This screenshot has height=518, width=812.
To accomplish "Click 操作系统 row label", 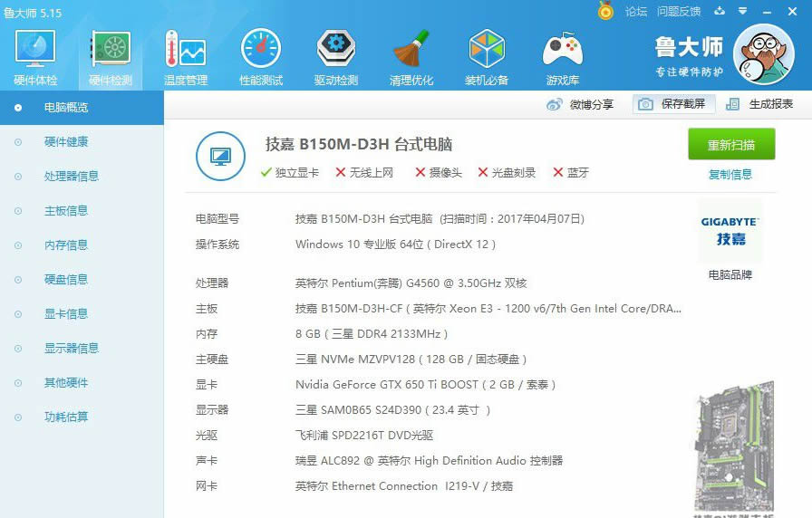I will [x=217, y=245].
